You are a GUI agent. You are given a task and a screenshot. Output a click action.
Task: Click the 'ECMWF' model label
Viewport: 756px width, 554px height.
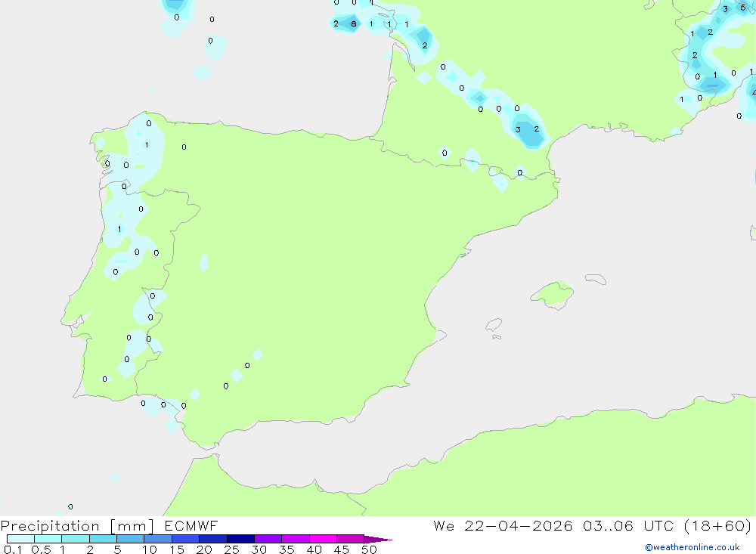pyautogui.click(x=191, y=525)
